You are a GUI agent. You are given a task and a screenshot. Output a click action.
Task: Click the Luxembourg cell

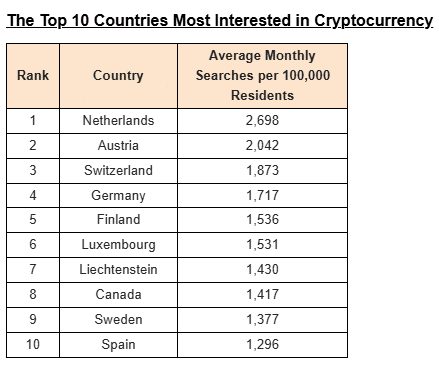coord(118,245)
